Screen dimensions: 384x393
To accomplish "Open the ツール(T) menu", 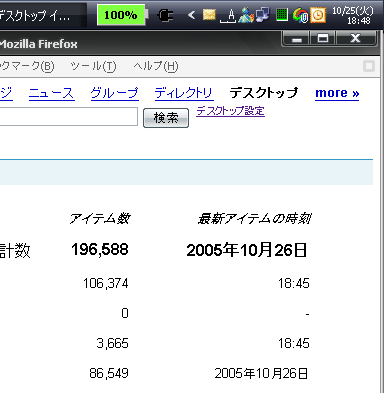I will coord(93,66).
